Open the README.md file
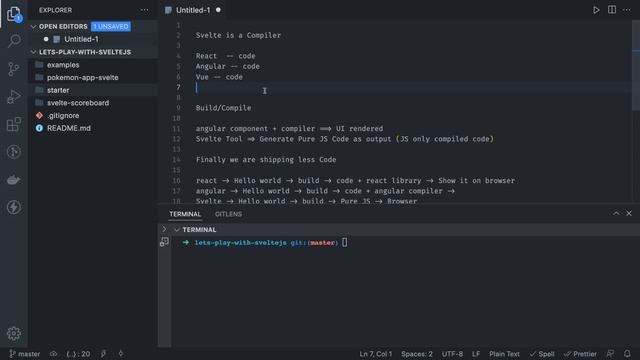640x360 pixels. click(x=69, y=128)
